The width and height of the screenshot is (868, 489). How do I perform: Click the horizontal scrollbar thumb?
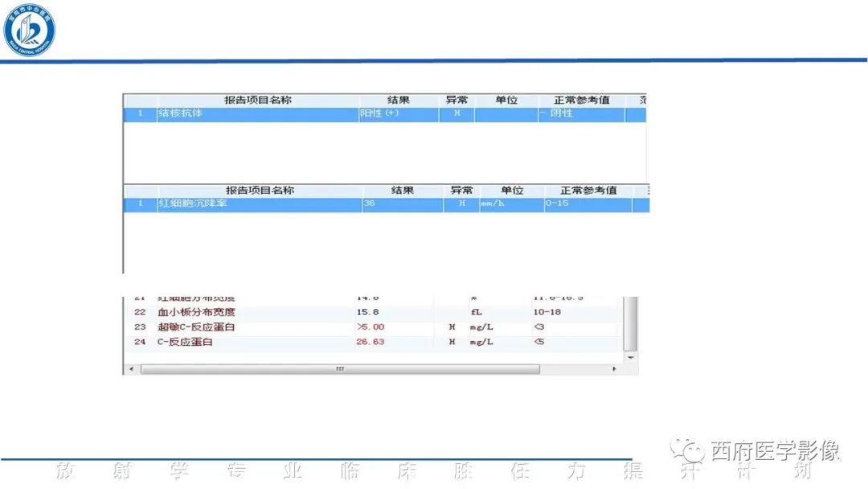(x=340, y=369)
